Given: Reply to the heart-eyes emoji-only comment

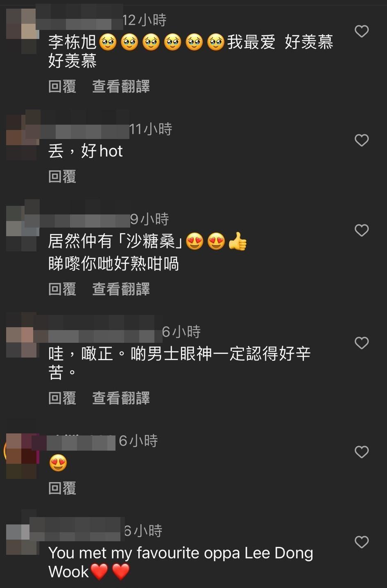Looking at the screenshot, I should (62, 488).
